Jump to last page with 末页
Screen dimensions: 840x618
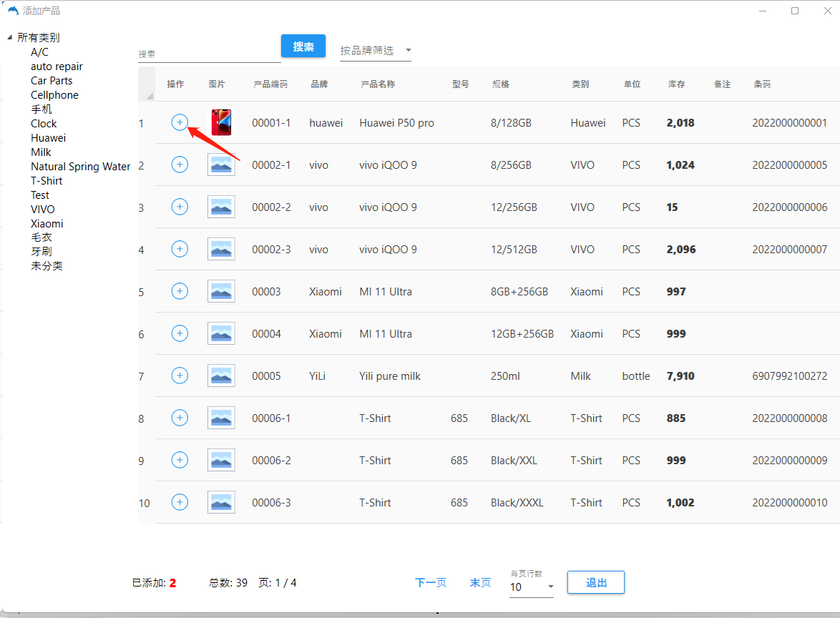(480, 583)
